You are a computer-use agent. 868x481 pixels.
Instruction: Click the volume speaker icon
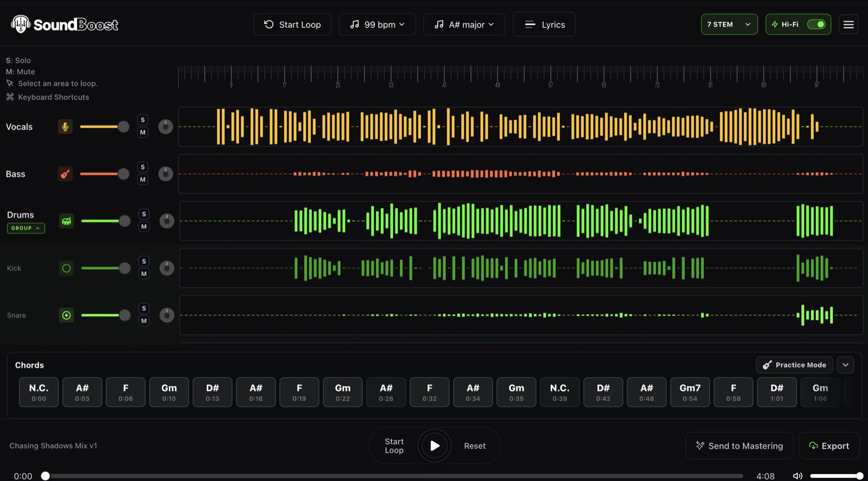(x=797, y=476)
